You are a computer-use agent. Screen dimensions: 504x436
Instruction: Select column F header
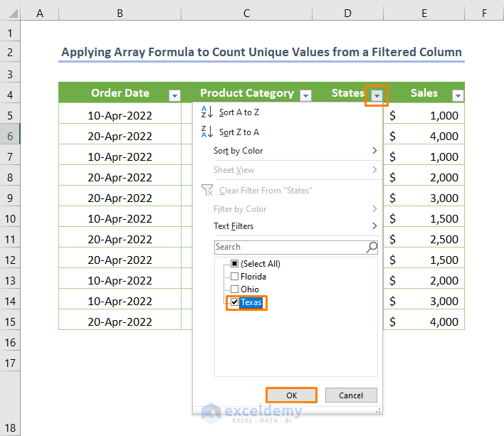point(484,14)
